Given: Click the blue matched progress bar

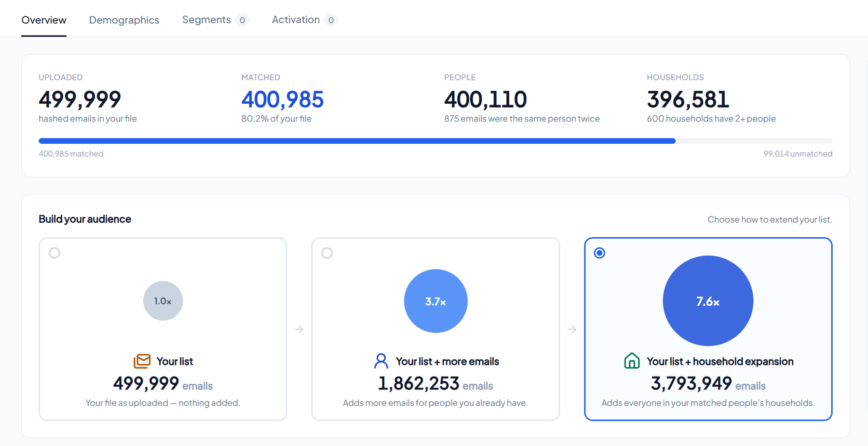Looking at the screenshot, I should click(357, 141).
